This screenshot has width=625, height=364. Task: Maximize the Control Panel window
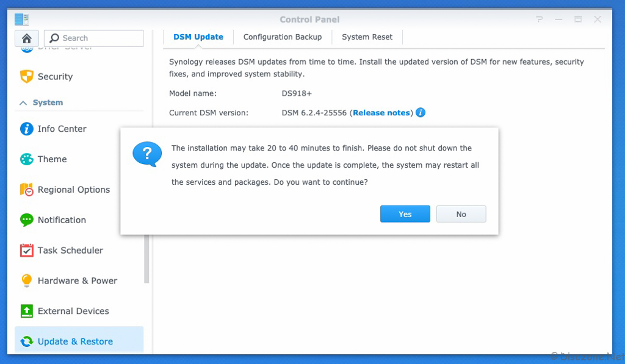578,19
